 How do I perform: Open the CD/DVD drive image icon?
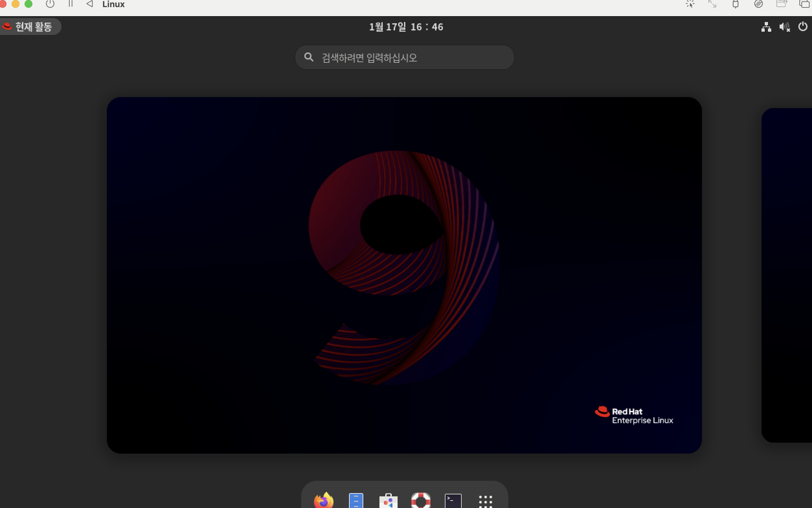coord(758,4)
